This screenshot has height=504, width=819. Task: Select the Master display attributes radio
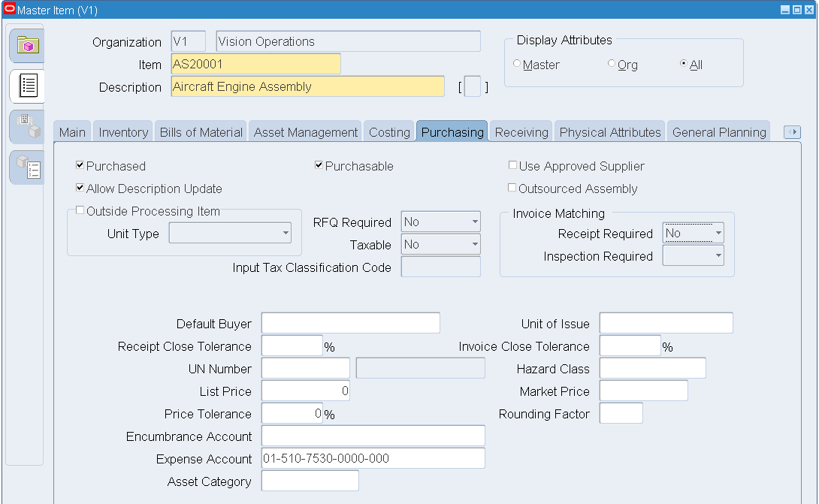(x=517, y=64)
